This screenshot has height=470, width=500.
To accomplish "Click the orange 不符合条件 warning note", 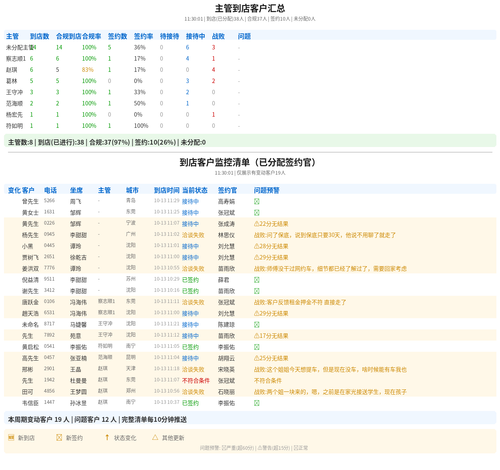I will (268, 381).
